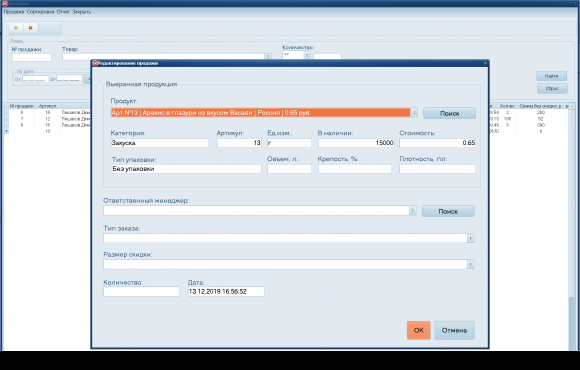
Task: Open the Продукт dropdown list
Action: point(414,113)
